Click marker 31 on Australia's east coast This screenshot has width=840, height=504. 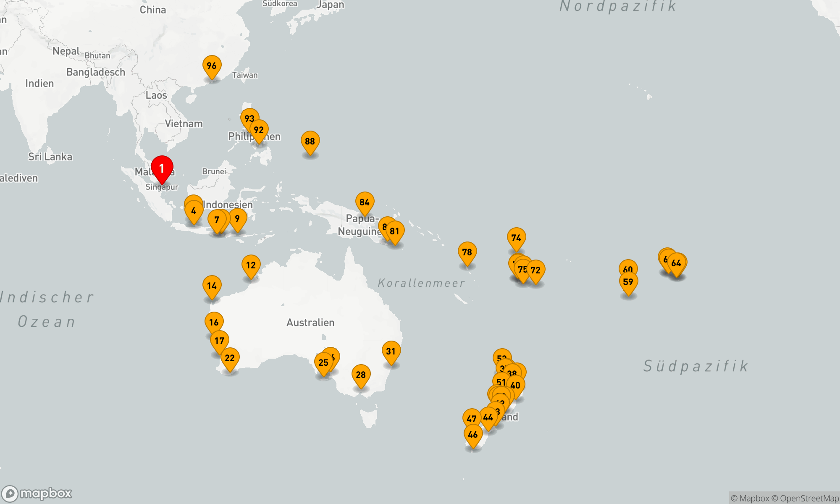[x=391, y=352]
